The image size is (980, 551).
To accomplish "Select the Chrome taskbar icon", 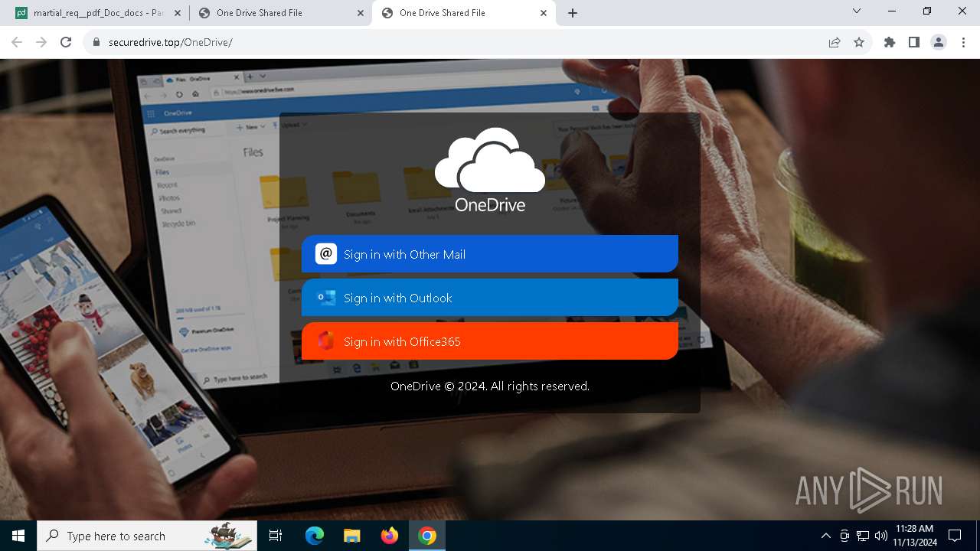I will pyautogui.click(x=427, y=536).
